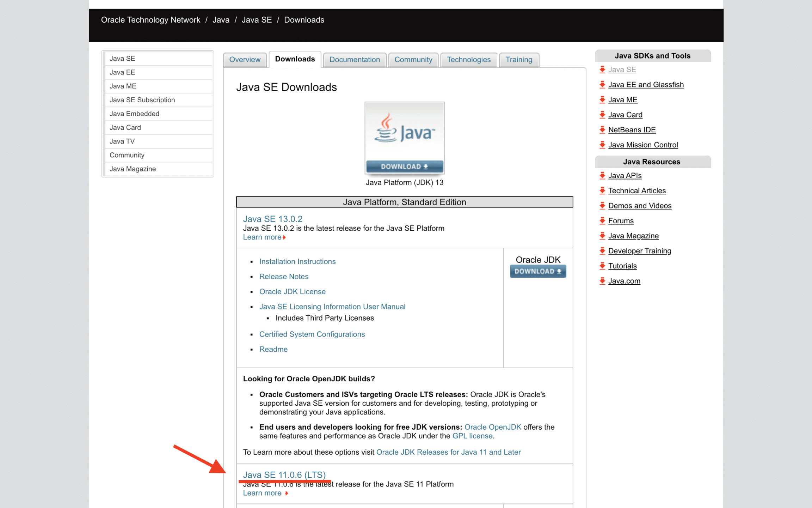Open Certified System Configurations link

coord(312,334)
